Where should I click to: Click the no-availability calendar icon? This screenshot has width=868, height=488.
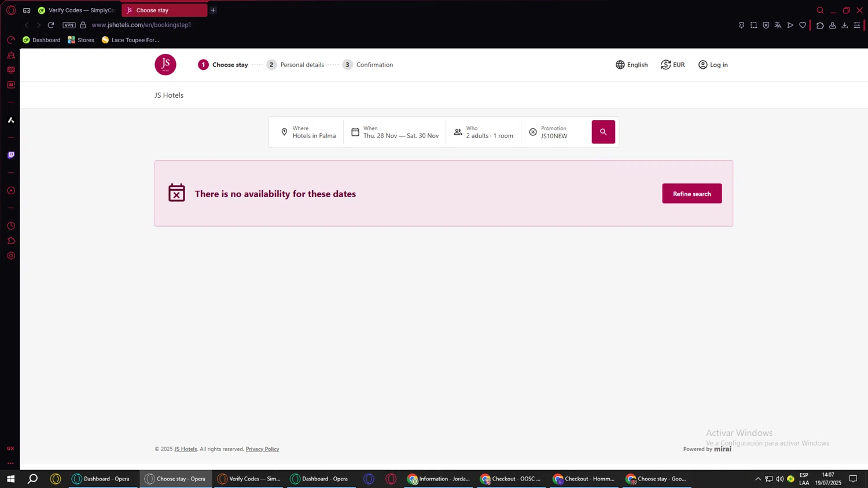176,193
